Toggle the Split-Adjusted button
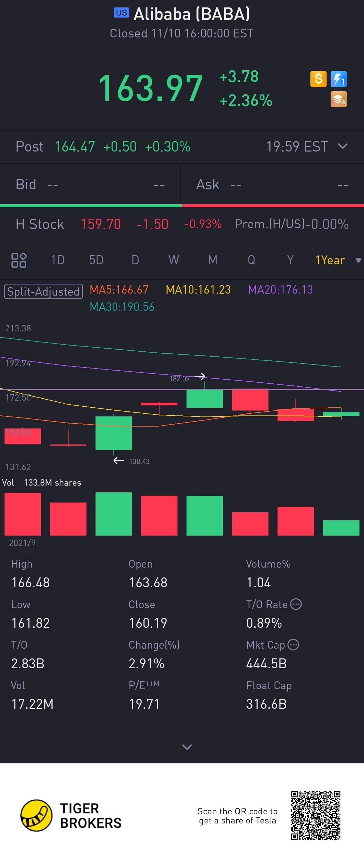 [x=43, y=292]
